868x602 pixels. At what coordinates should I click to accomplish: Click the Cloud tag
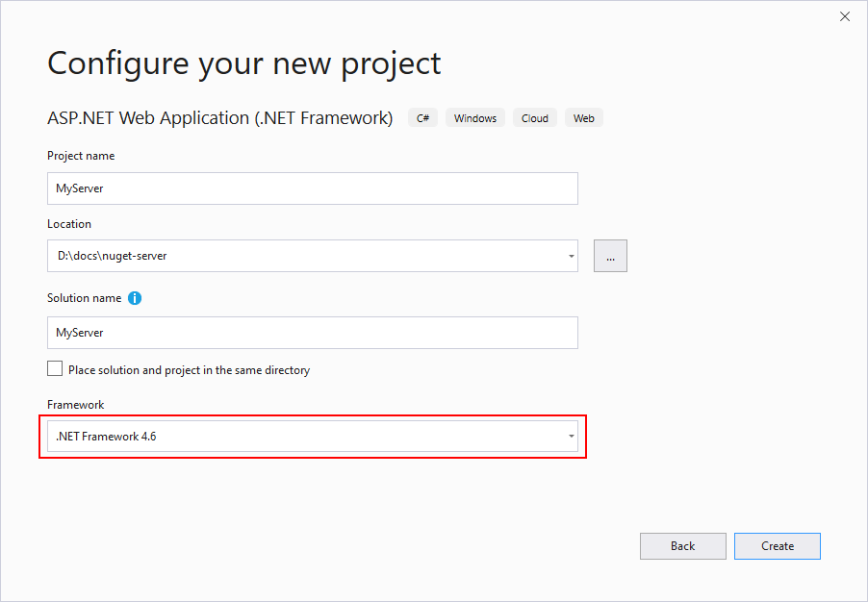(x=535, y=118)
